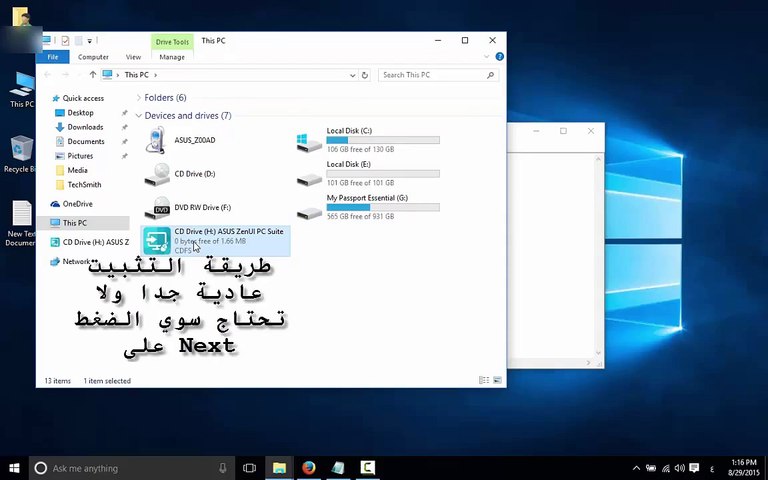Click the Drive Tools contextual tab
Screen dimensions: 768x480
tap(172, 42)
